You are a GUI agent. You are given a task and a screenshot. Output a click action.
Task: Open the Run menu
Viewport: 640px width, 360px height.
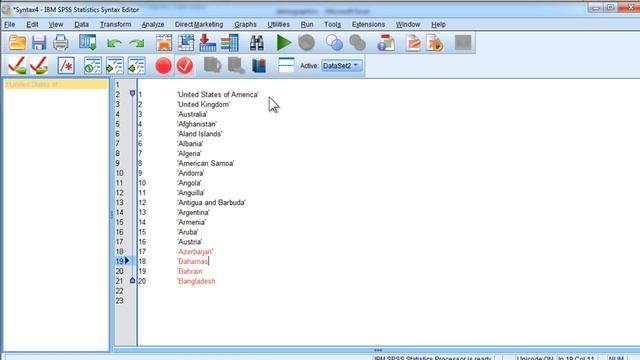click(x=307, y=24)
